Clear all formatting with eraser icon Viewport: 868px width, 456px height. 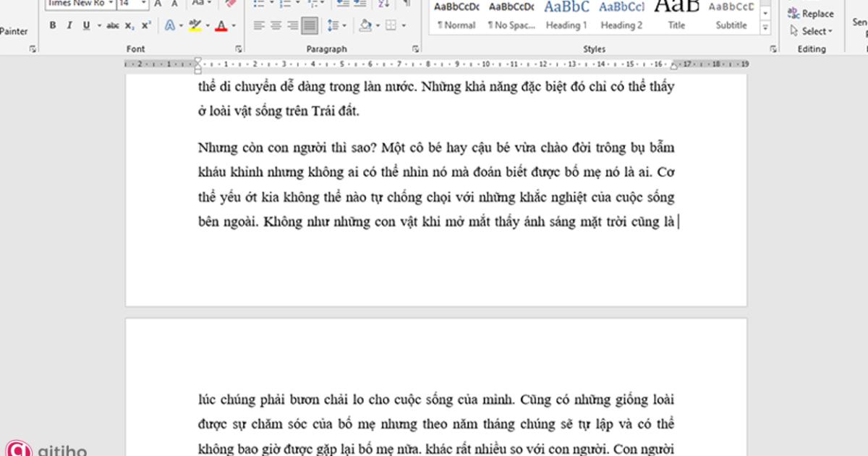click(231, 4)
